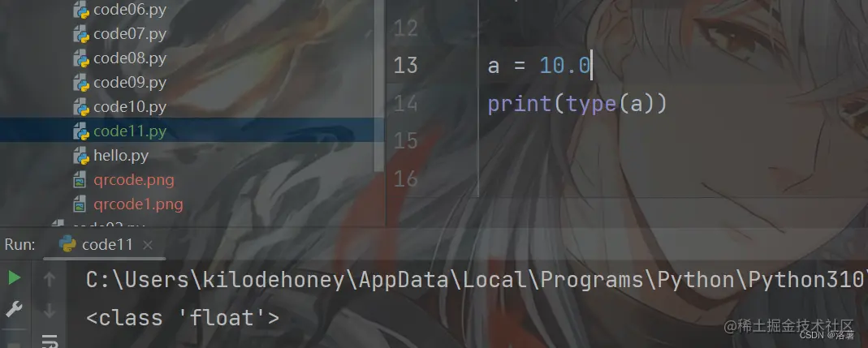Open code08.py in the project tree

click(x=130, y=58)
